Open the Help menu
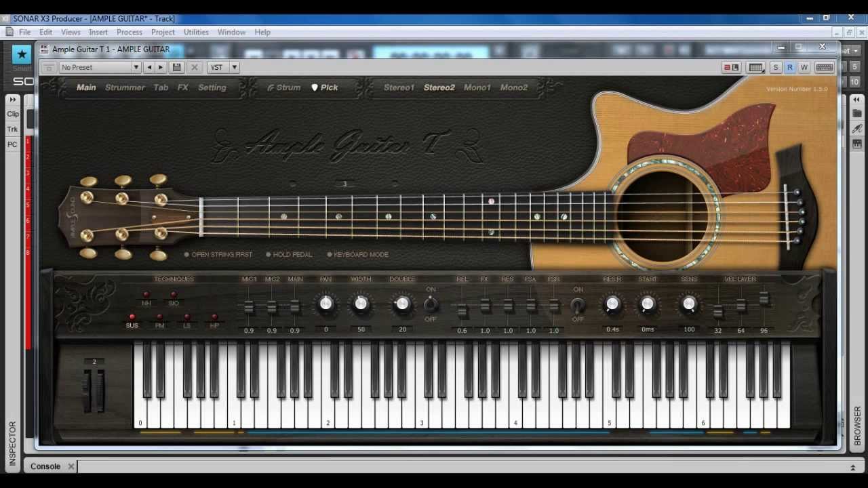The image size is (868, 488). coord(262,32)
